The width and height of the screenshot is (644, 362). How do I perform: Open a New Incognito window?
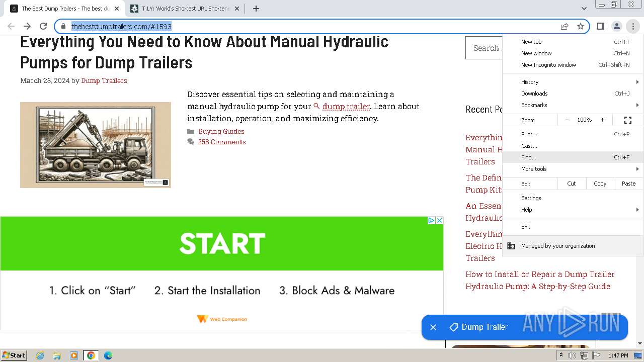pyautogui.click(x=573, y=65)
